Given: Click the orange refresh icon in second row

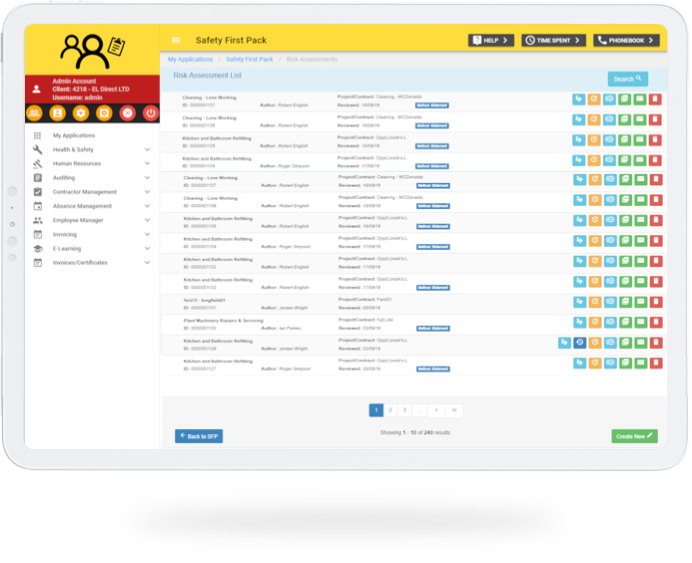Looking at the screenshot, I should click(594, 120).
